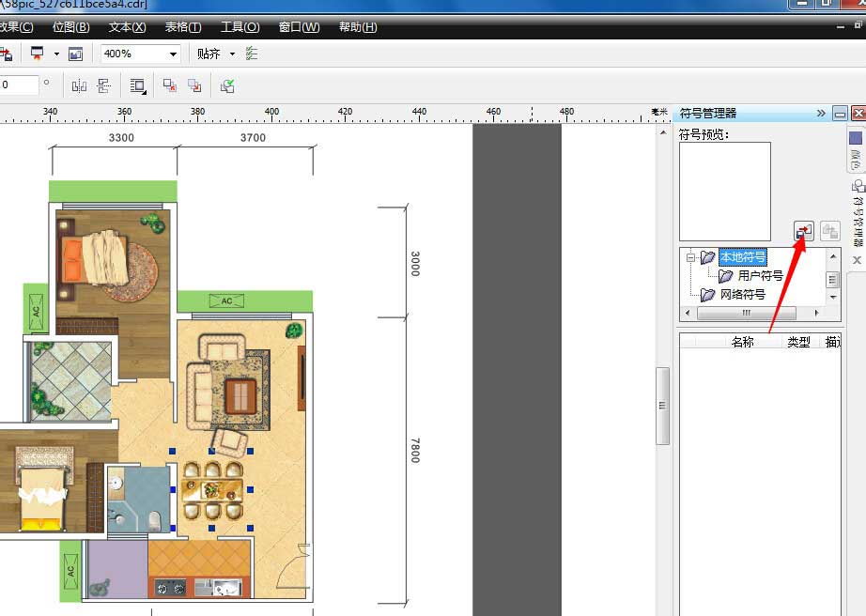Click the import library icon in the symbol manager
The width and height of the screenshot is (866, 616).
(x=804, y=231)
